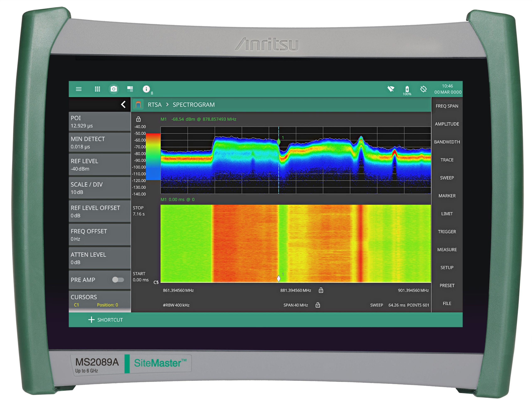Take a screen capture with the camera icon
This screenshot has height=404, width=532.
(x=114, y=89)
